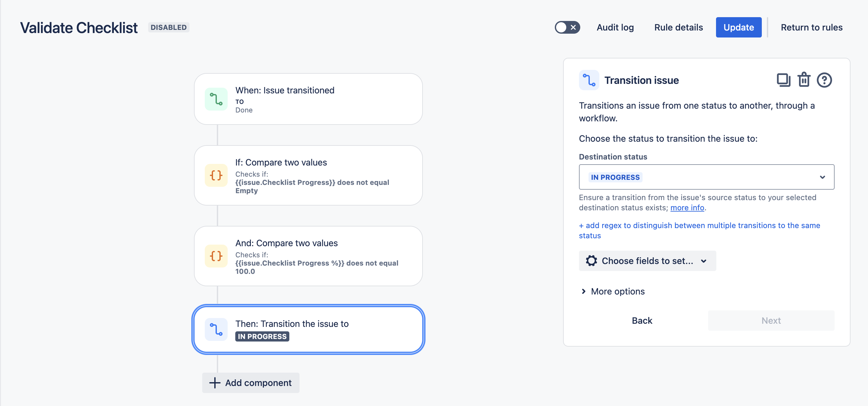The height and width of the screenshot is (406, 868).
Task: Click the Issue transitioned trigger icon
Action: [x=216, y=99]
